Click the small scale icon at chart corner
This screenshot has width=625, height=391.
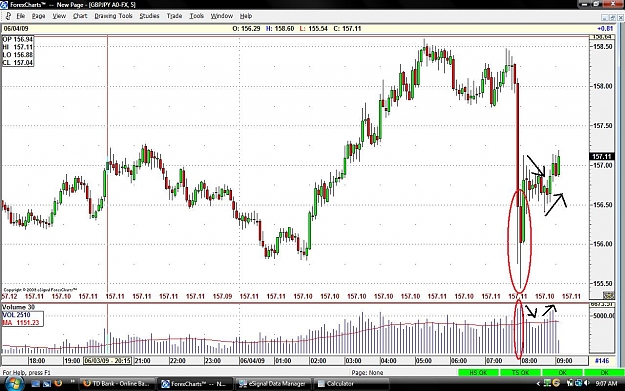(x=608, y=295)
